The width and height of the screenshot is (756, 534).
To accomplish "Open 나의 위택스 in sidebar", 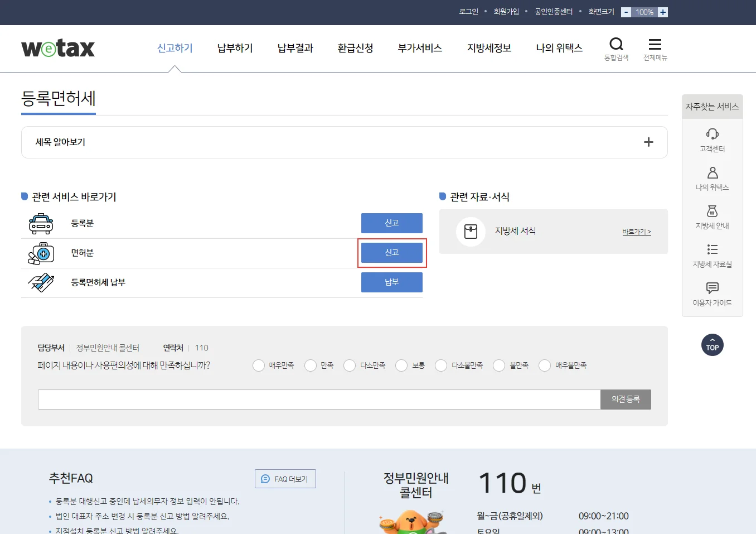I will (x=712, y=173).
